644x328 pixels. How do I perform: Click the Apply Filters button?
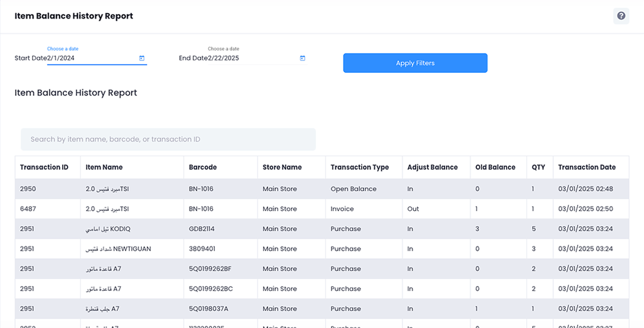coord(415,63)
